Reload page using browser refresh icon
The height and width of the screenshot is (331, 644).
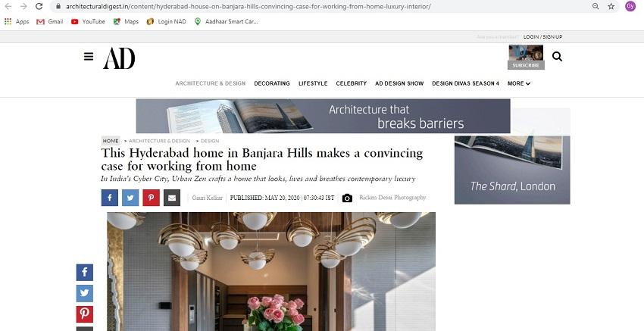39,6
